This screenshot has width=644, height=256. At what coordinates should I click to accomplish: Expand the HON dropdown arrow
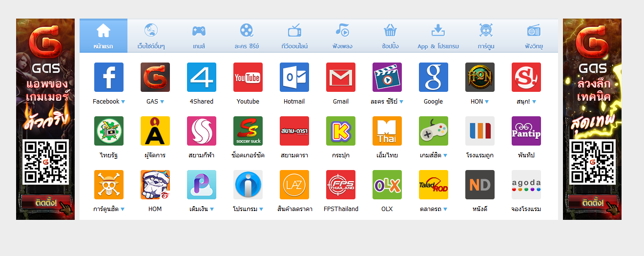487,102
